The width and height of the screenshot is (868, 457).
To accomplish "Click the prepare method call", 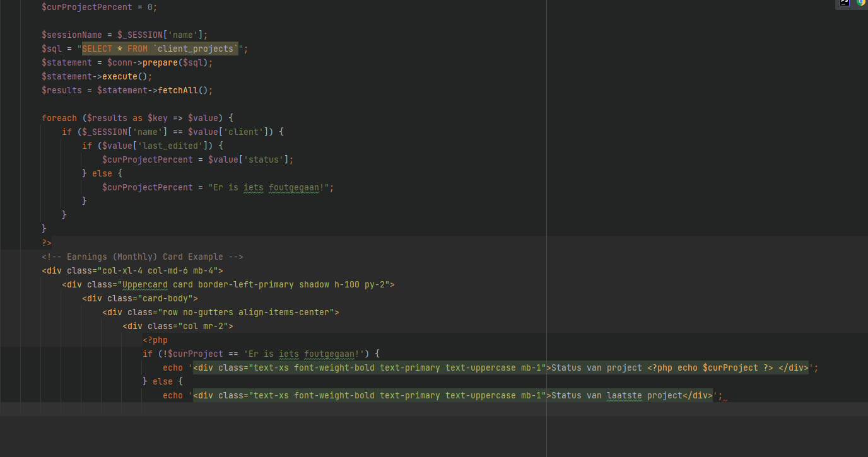I will point(160,62).
